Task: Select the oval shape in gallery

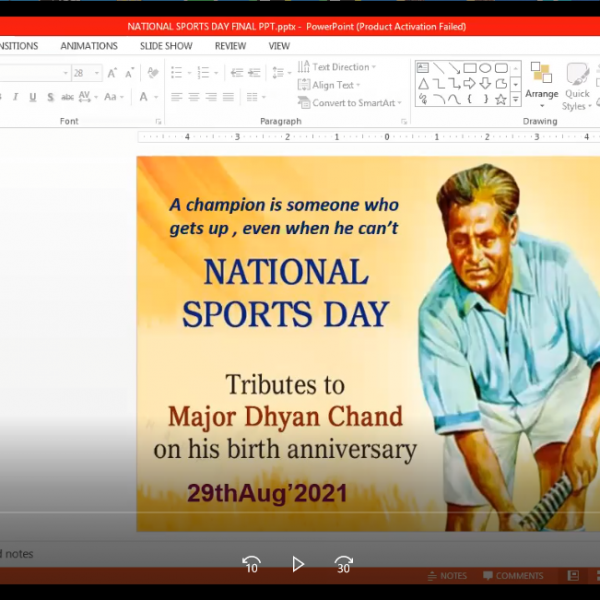Action: click(x=486, y=68)
